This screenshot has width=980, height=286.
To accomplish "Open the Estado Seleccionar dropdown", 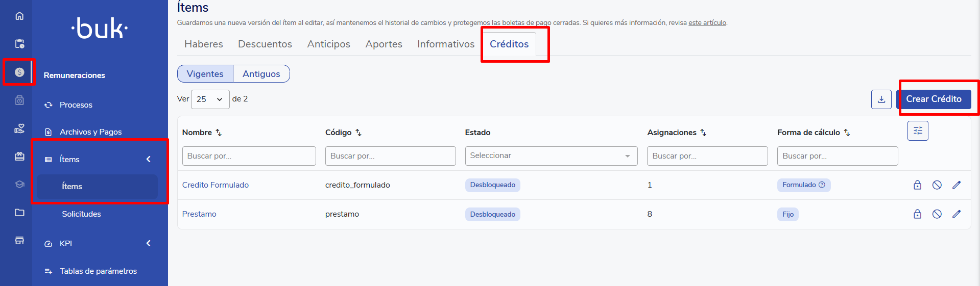I will click(551, 156).
